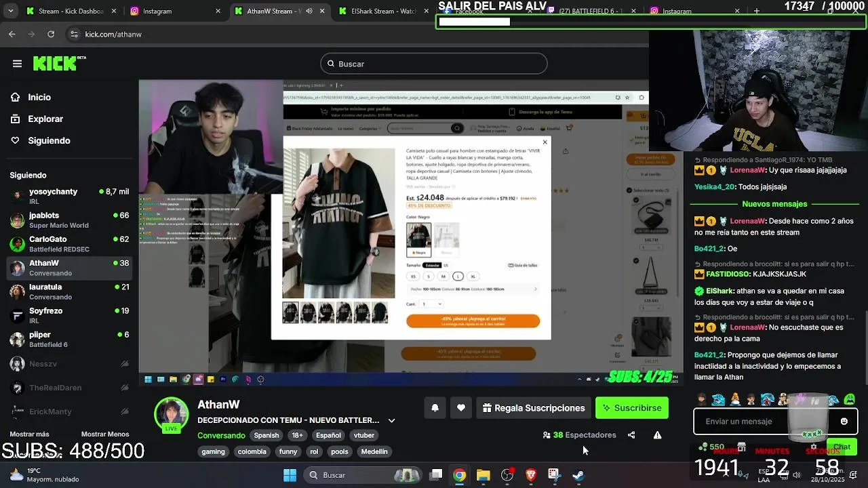The height and width of the screenshot is (488, 868).
Task: Click the vtuber tag
Action: 364,435
